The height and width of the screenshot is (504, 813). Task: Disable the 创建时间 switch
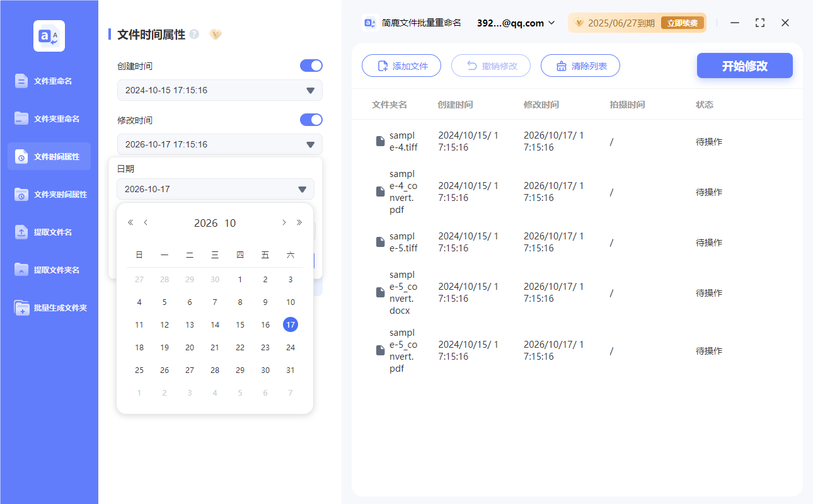tap(311, 66)
